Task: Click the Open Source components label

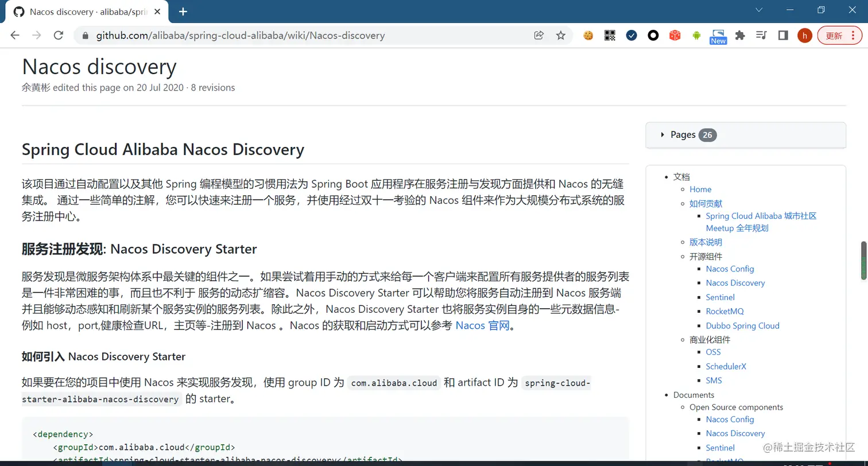Action: click(736, 407)
